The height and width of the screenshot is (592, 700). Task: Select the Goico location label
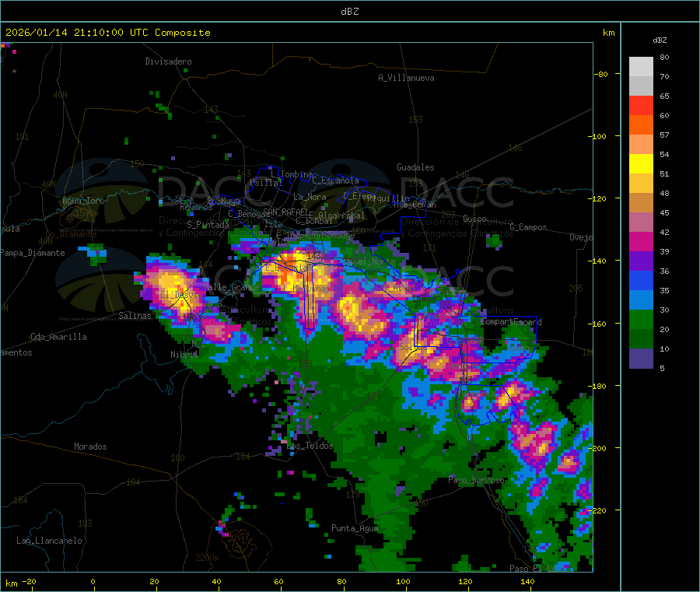[x=474, y=219]
